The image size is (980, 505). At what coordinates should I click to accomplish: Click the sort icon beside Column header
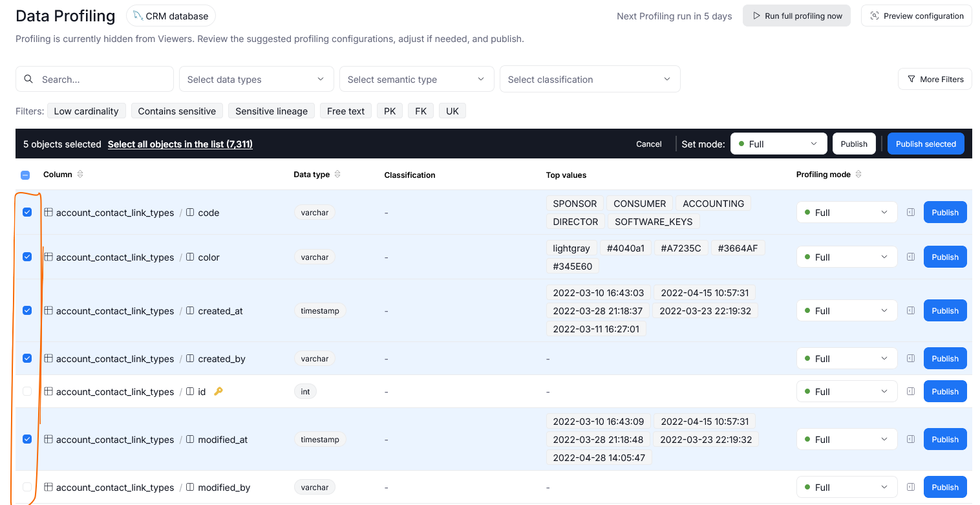coord(80,175)
